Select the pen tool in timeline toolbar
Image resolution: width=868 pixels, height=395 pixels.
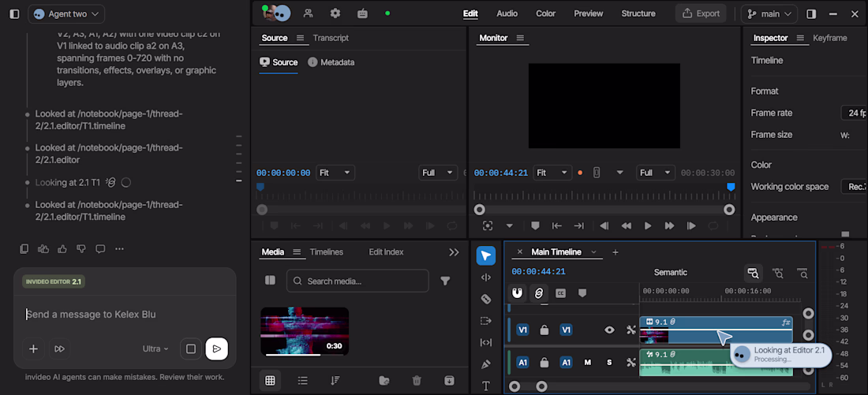coord(486,364)
